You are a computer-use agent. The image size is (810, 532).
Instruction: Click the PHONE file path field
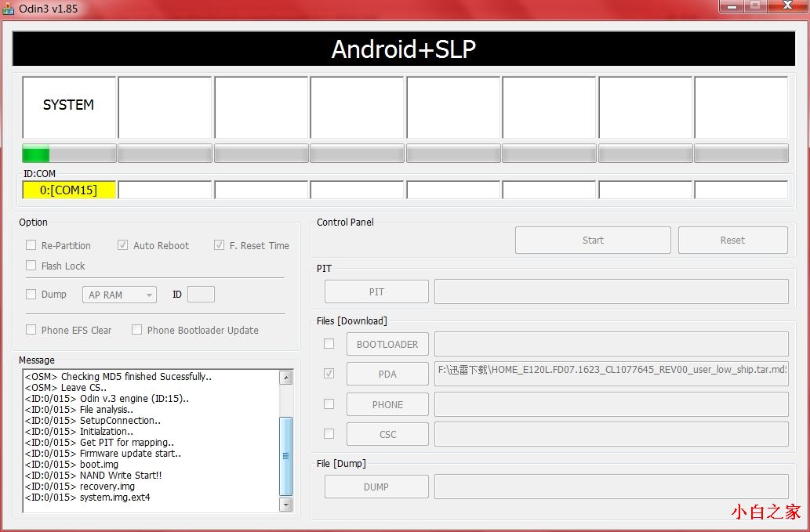(x=612, y=404)
